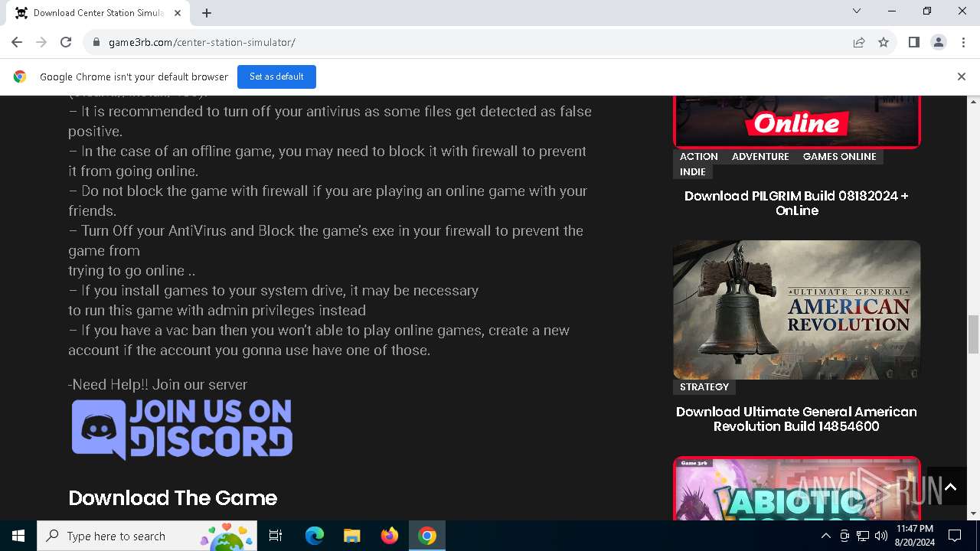This screenshot has height=551, width=980.
Task: Open the ADVENTURE category tag
Action: point(760,156)
